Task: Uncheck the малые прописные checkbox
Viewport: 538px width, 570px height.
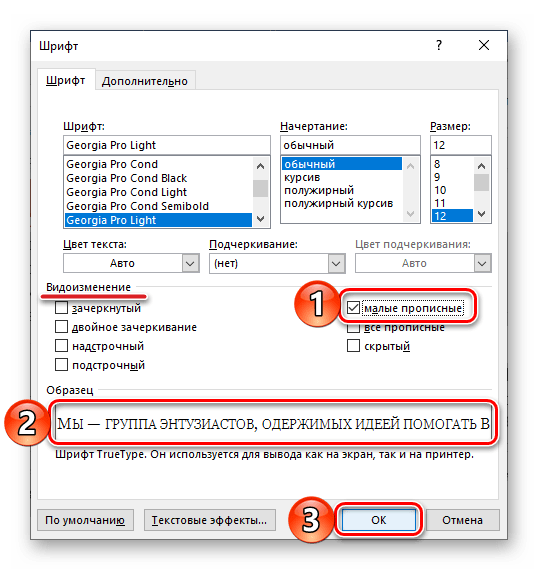Action: [353, 308]
